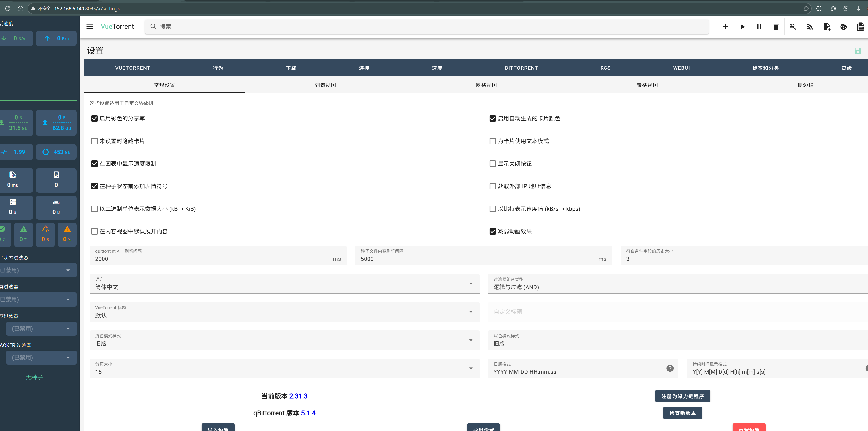Open the VueTorrent 标题 dropdown

(x=470, y=312)
